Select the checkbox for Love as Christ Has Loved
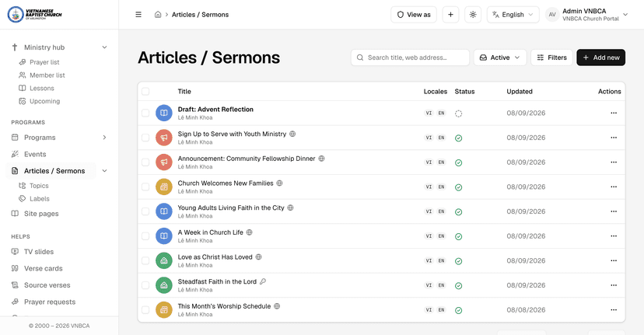This screenshot has height=335, width=644. pos(145,260)
